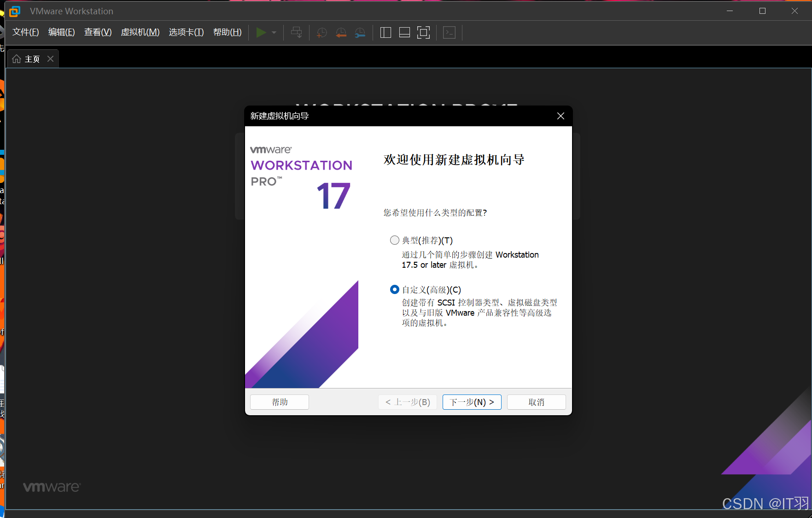Click the VMware Workstation app logo icon
The image size is (812, 518).
click(x=15, y=11)
